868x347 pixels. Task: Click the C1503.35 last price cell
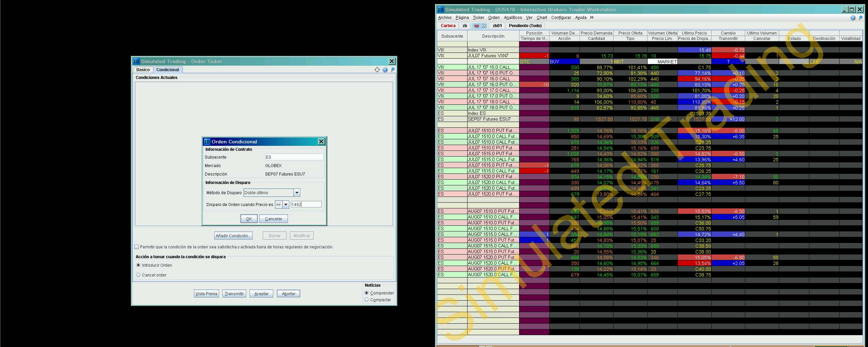pos(694,114)
